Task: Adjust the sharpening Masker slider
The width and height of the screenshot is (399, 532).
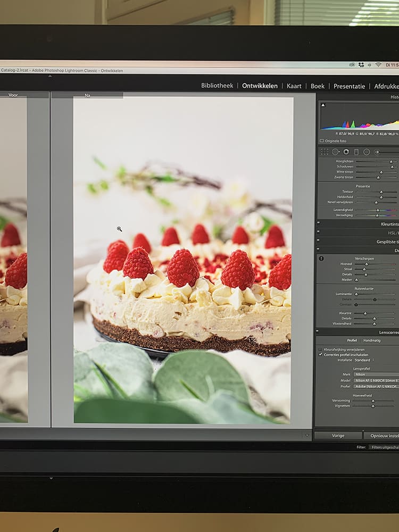Action: coord(356,280)
